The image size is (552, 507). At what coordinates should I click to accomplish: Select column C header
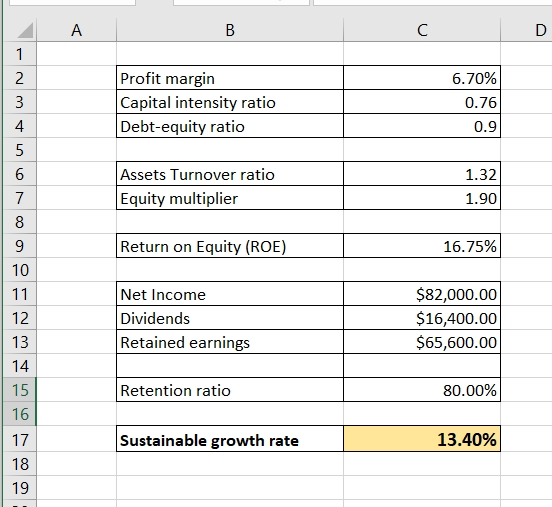(x=422, y=30)
